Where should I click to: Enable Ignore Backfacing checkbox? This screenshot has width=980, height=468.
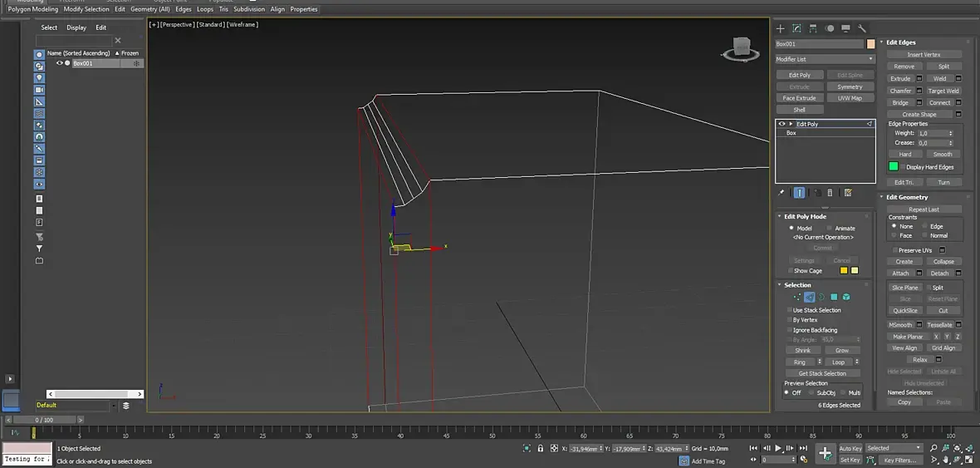tap(790, 330)
